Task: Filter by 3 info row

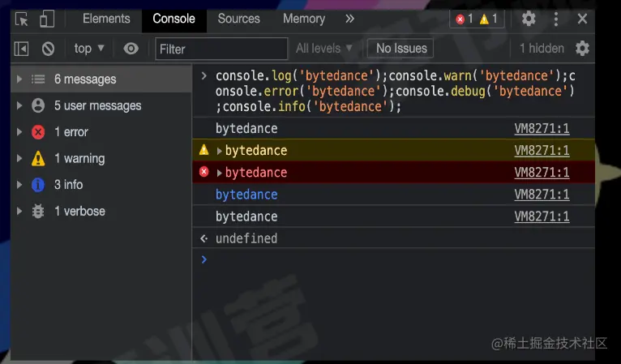Action: (x=101, y=185)
